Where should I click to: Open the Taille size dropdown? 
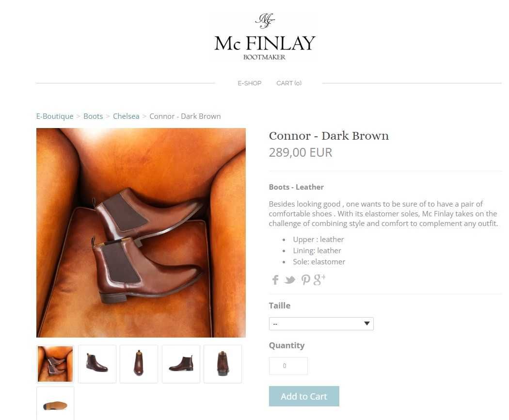click(x=321, y=323)
